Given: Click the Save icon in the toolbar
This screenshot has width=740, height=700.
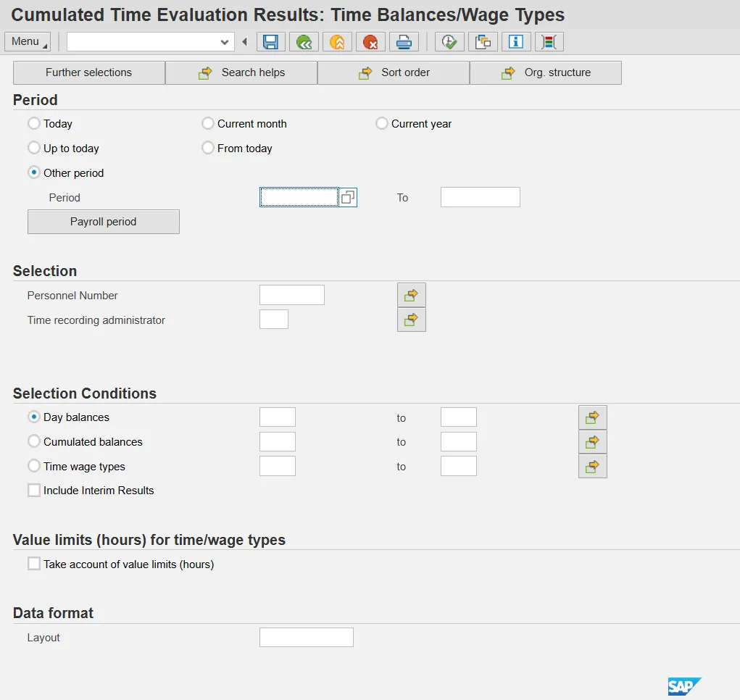Looking at the screenshot, I should (270, 42).
